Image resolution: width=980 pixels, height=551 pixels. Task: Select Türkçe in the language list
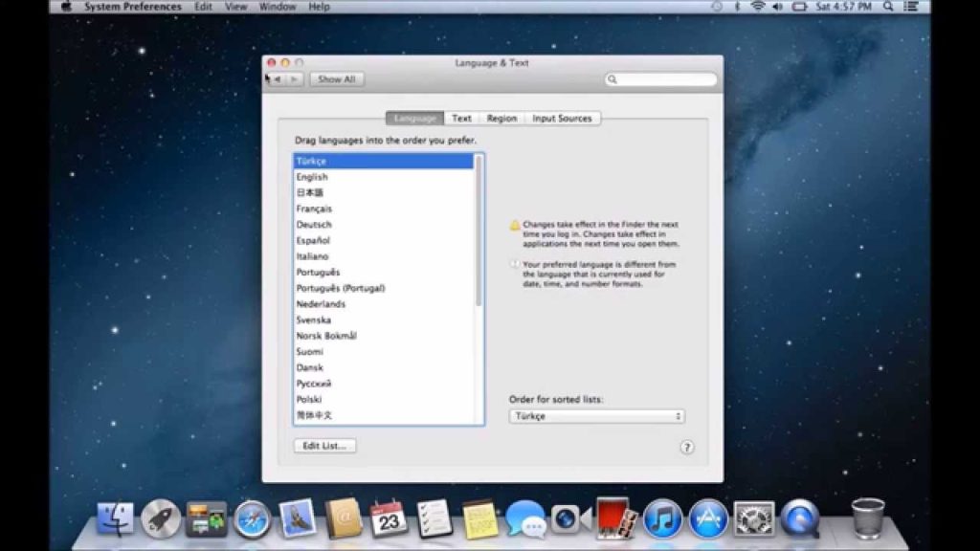click(x=383, y=161)
